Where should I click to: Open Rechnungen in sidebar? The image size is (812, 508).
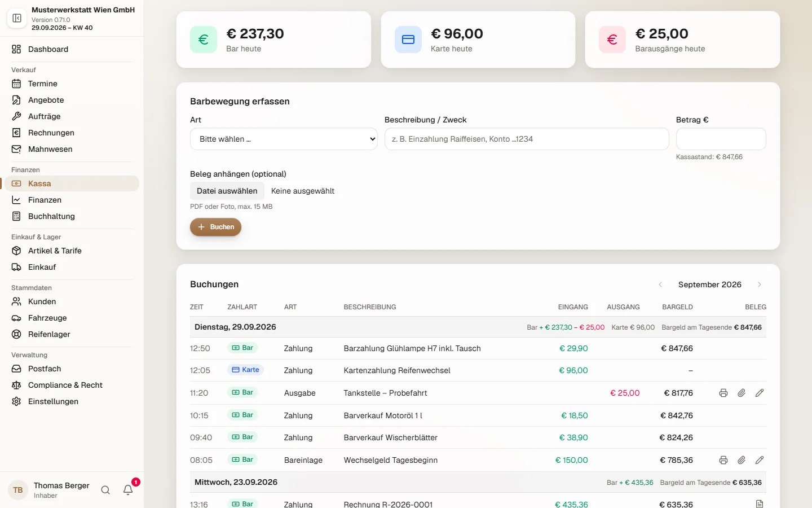point(72,133)
